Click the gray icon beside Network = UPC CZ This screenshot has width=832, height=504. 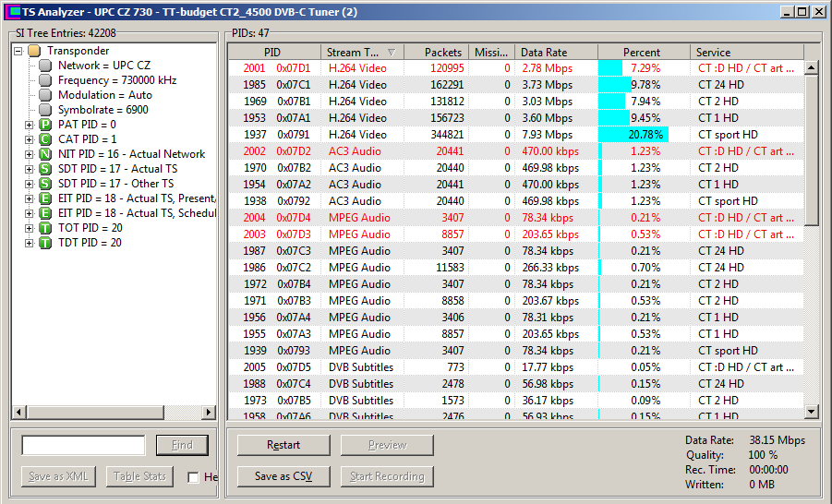45,66
